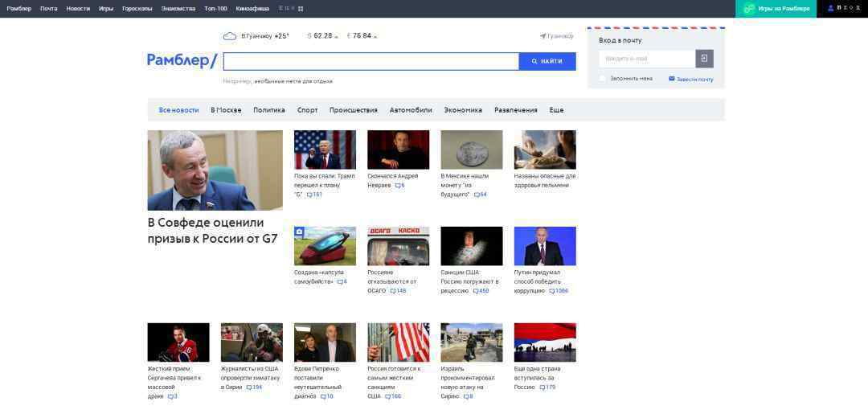This screenshot has width=868, height=410.
Task: Open the Рамблер link in top bar
Action: click(x=18, y=9)
